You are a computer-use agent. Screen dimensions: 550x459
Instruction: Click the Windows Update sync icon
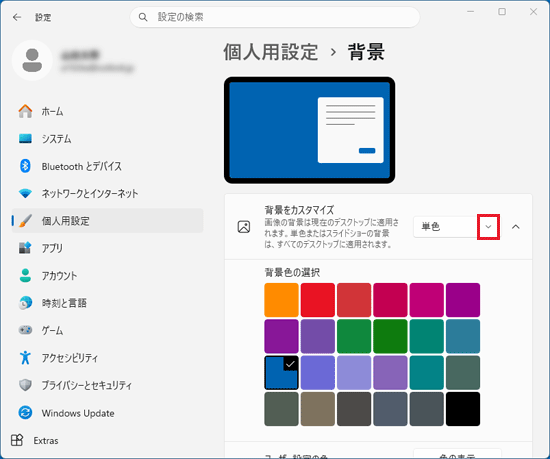click(25, 413)
